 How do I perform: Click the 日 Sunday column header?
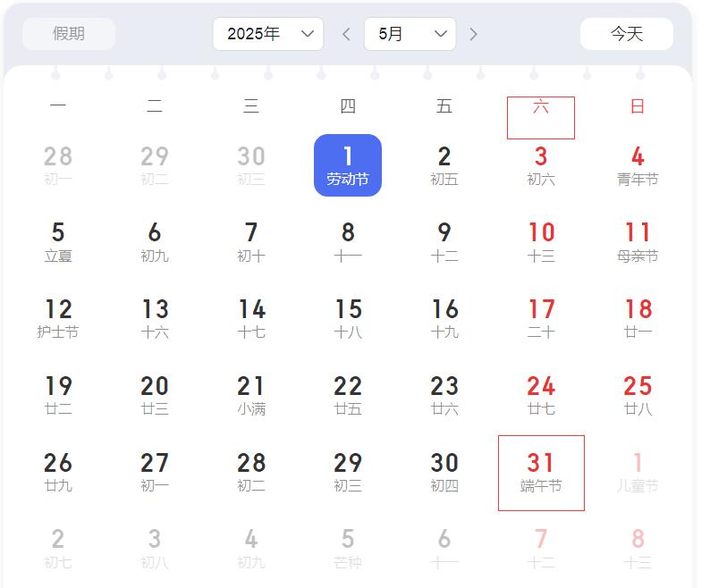pos(638,106)
